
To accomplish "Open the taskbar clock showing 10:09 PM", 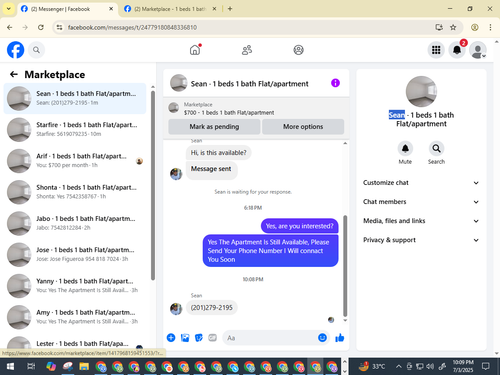I will [x=463, y=366].
